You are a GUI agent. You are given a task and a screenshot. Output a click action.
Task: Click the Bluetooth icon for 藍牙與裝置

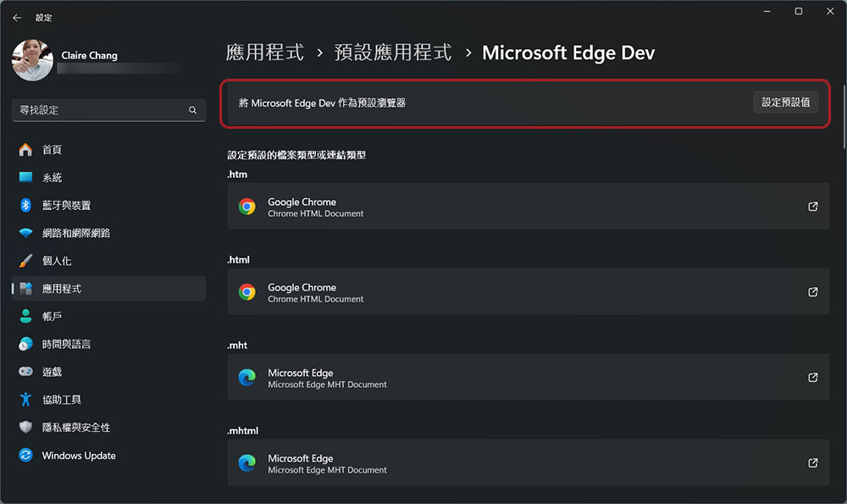[x=25, y=205]
